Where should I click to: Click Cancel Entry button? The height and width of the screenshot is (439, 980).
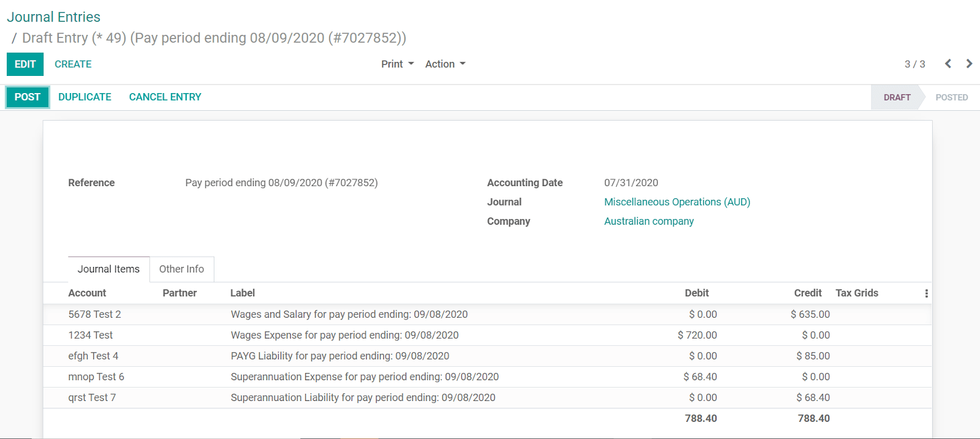(x=165, y=97)
